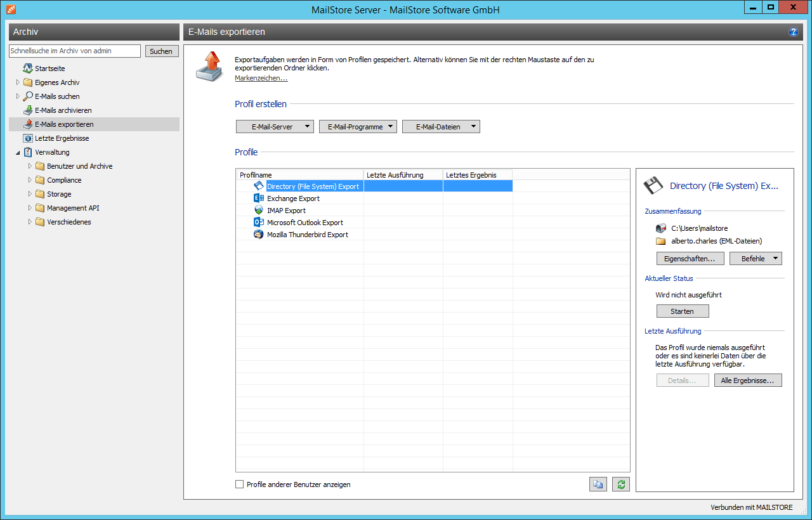Select the Compliance tree item label

(x=64, y=180)
